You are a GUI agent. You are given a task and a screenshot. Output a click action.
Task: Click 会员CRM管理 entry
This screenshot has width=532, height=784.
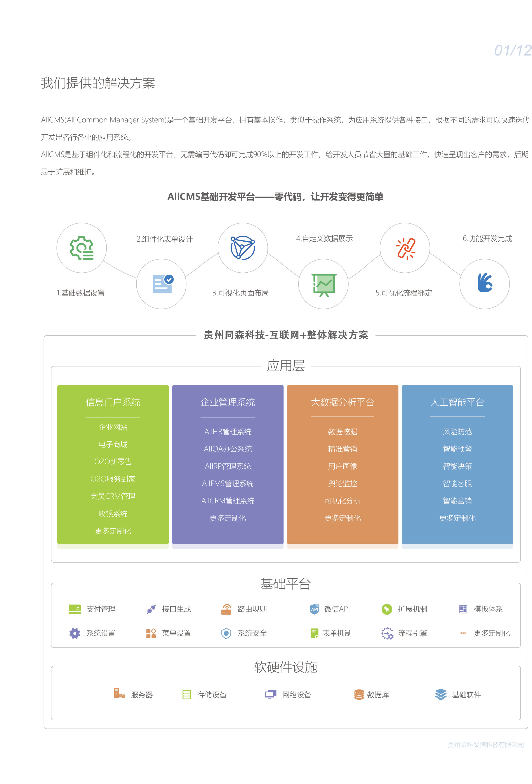coord(113,496)
